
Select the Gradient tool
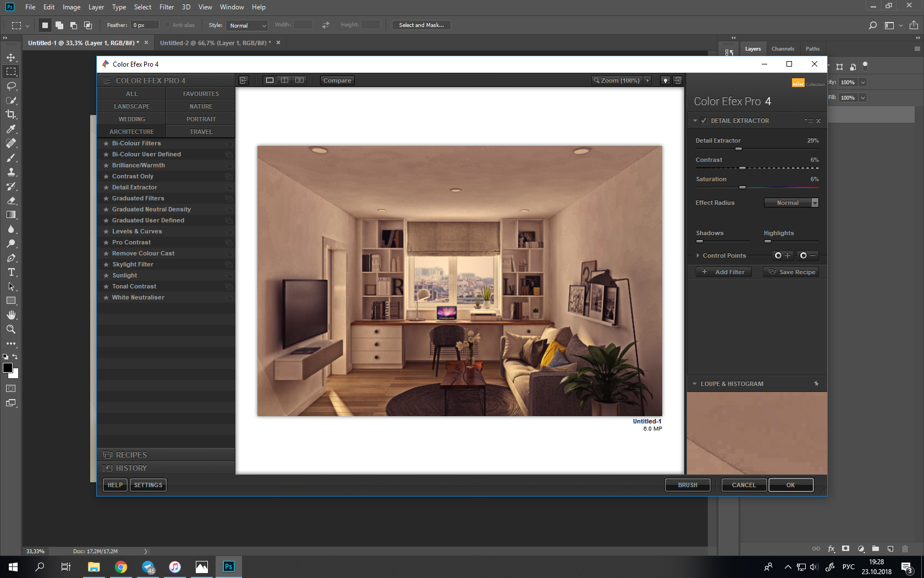(11, 215)
